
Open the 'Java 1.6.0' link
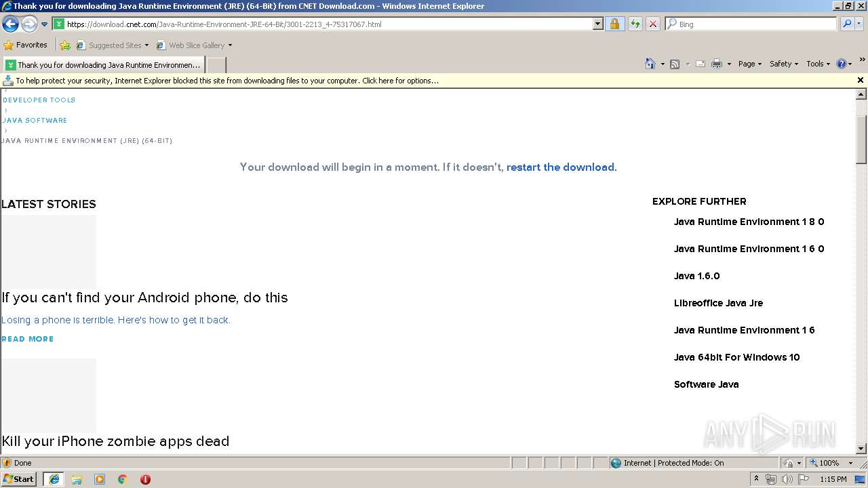tap(696, 276)
